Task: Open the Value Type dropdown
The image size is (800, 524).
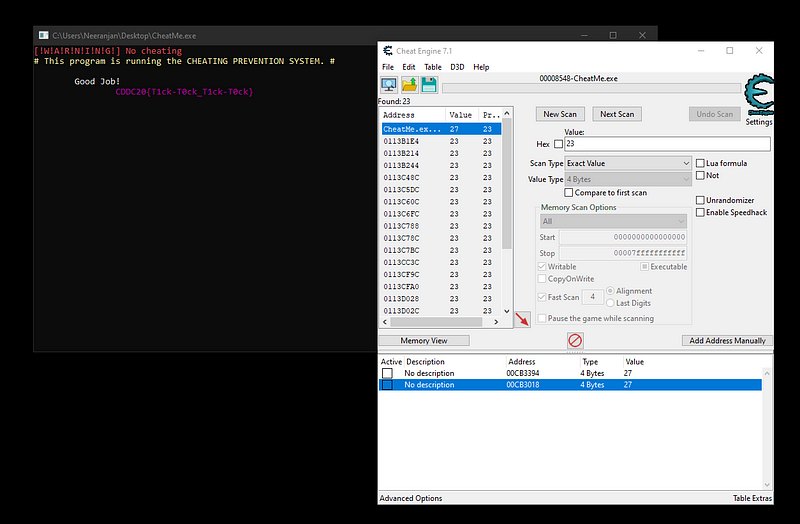Action: coord(629,179)
